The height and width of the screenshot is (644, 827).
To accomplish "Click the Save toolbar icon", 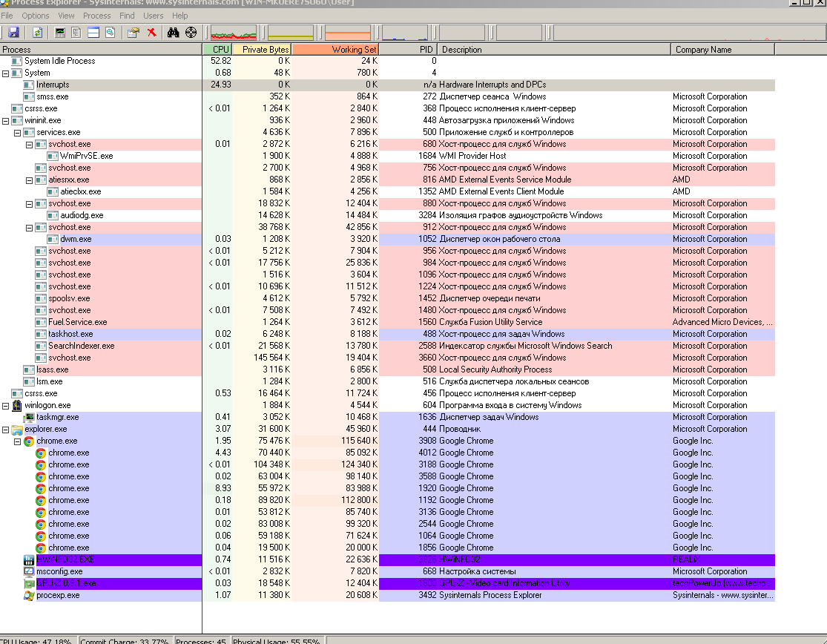I will [x=13, y=33].
